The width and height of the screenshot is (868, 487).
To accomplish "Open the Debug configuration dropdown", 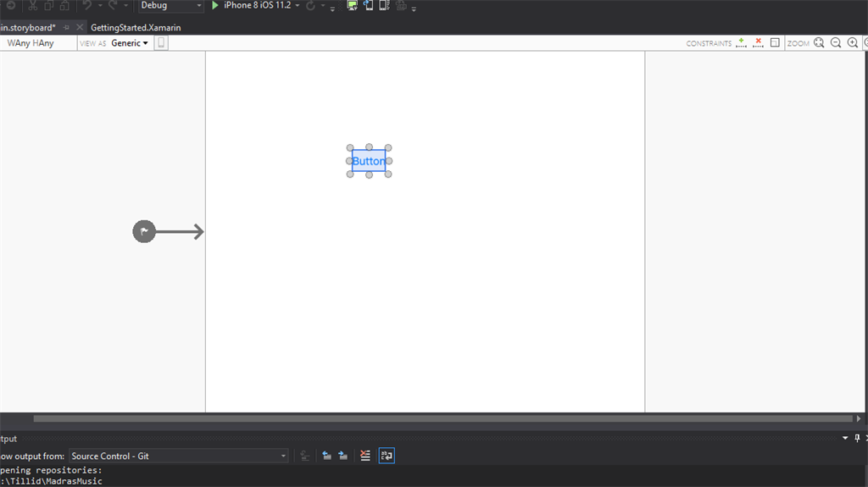I will pos(171,6).
